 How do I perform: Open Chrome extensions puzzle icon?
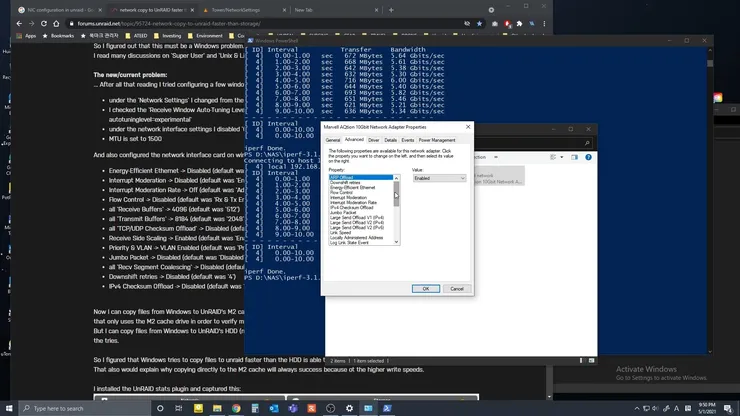[520, 24]
